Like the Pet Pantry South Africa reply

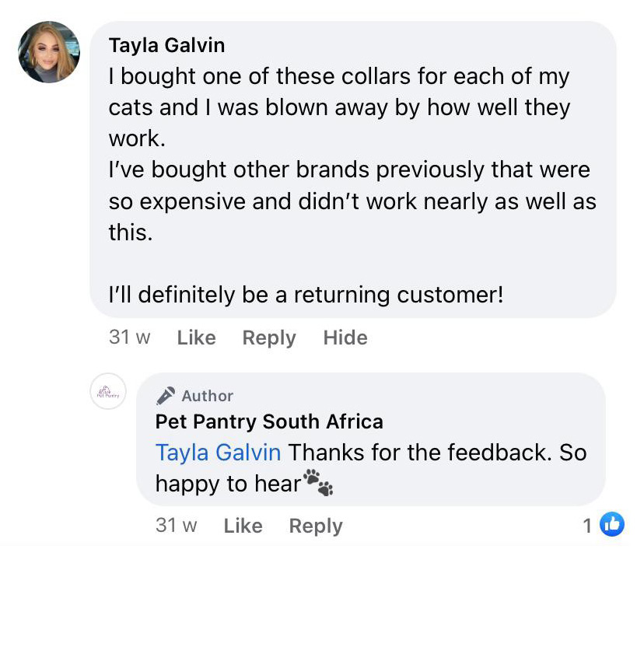coord(243,526)
